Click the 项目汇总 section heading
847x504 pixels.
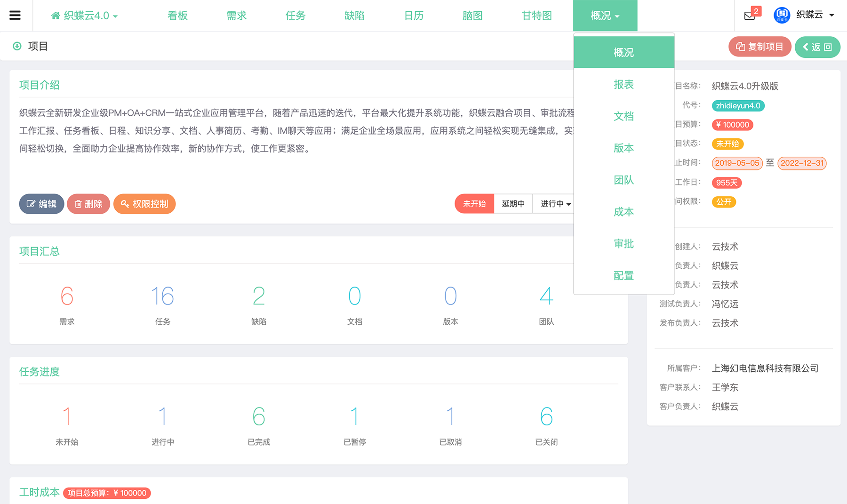pos(40,251)
